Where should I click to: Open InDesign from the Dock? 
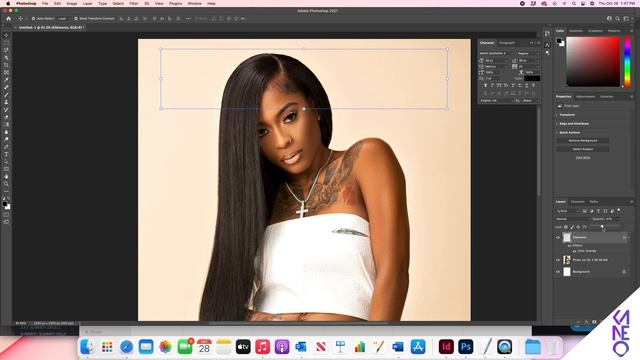tap(446, 347)
